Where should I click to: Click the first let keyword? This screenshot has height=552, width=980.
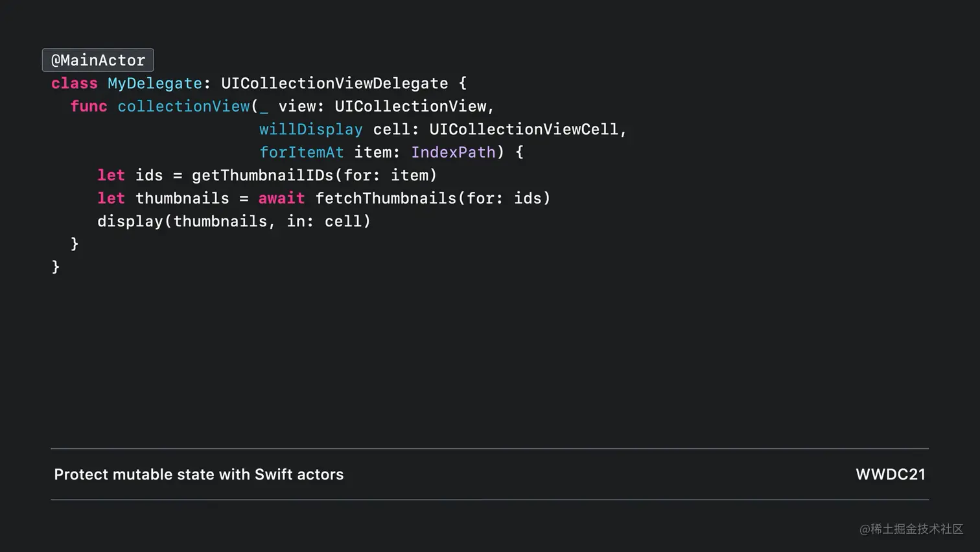(110, 175)
